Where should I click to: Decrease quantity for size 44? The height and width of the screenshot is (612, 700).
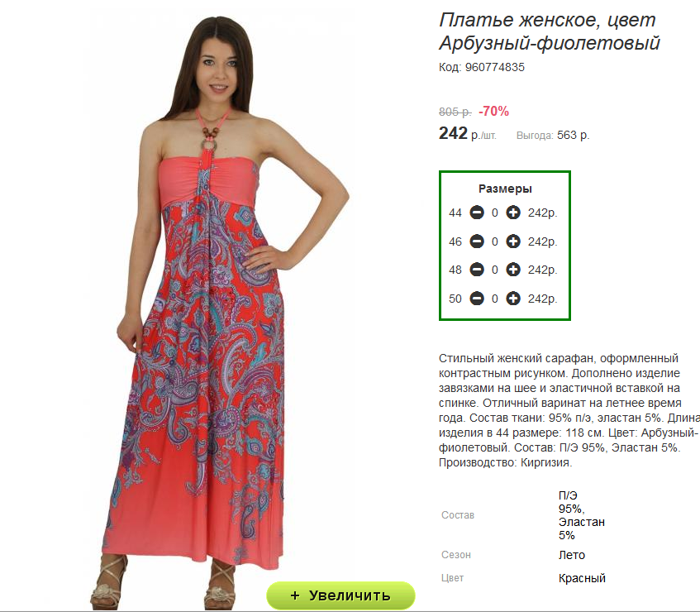pyautogui.click(x=477, y=213)
